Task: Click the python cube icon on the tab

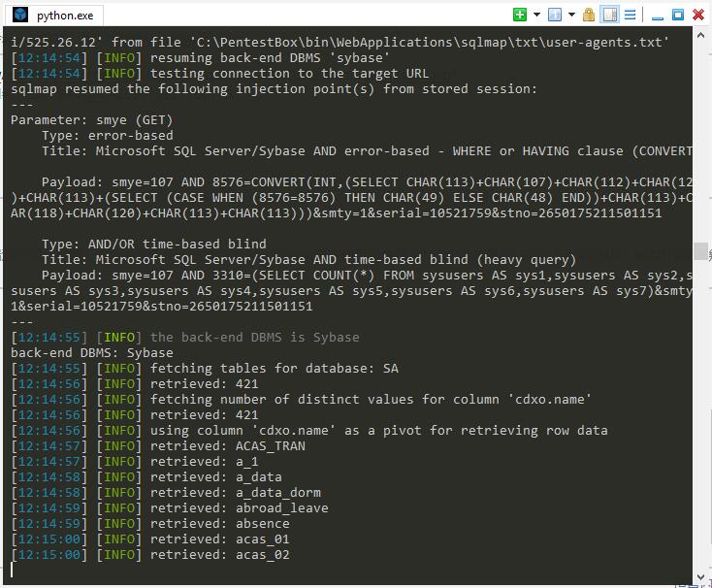Action: [x=20, y=15]
